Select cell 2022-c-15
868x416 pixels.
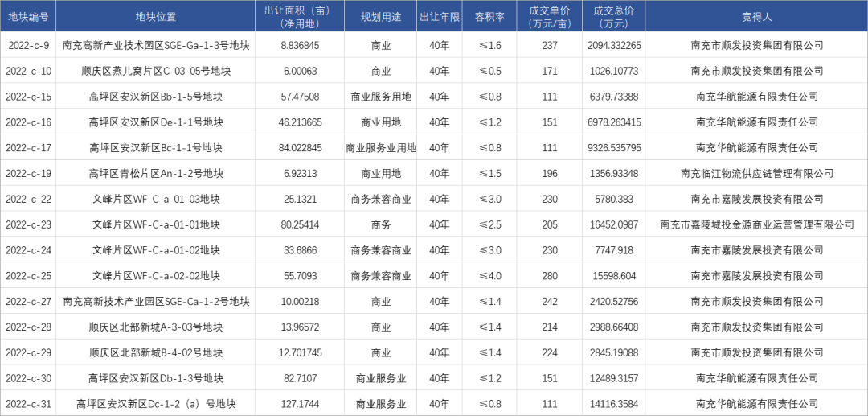pos(28,97)
